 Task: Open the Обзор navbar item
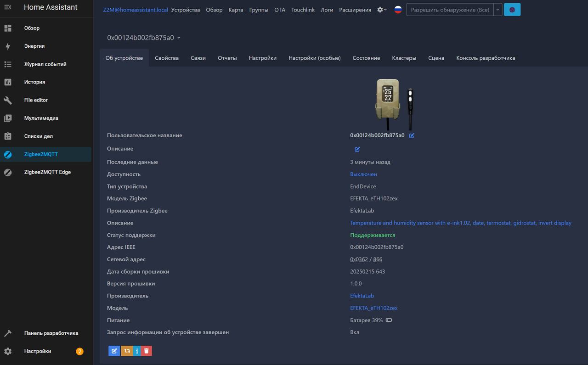[x=214, y=10]
